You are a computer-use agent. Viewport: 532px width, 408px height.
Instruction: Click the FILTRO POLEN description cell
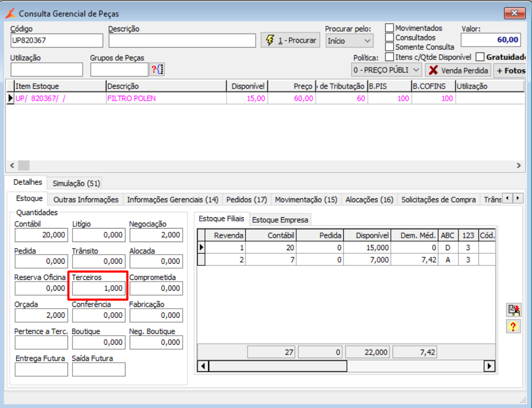(167, 98)
